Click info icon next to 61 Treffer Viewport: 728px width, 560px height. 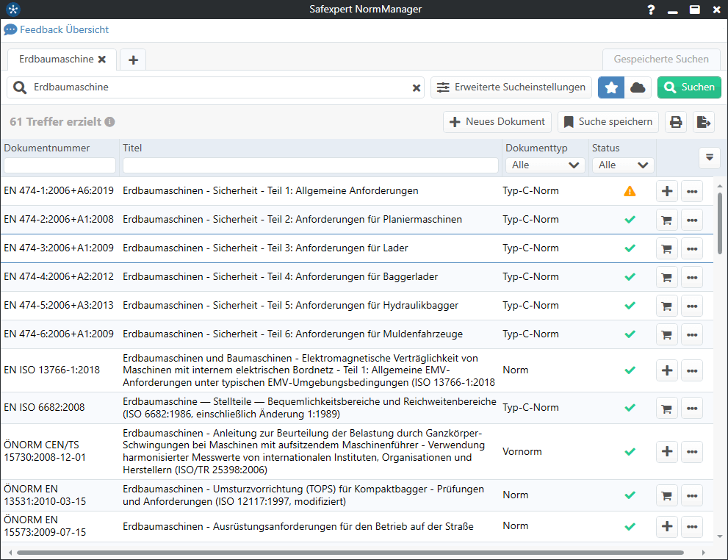pyautogui.click(x=109, y=122)
